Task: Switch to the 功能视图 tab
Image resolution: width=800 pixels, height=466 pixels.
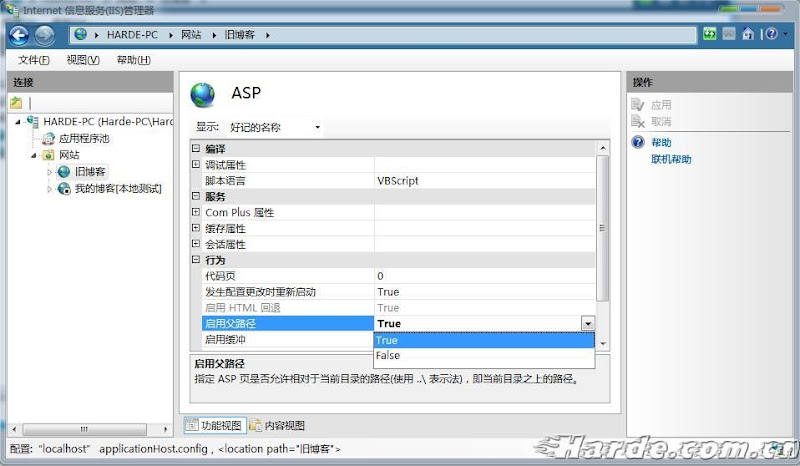Action: coord(215,425)
